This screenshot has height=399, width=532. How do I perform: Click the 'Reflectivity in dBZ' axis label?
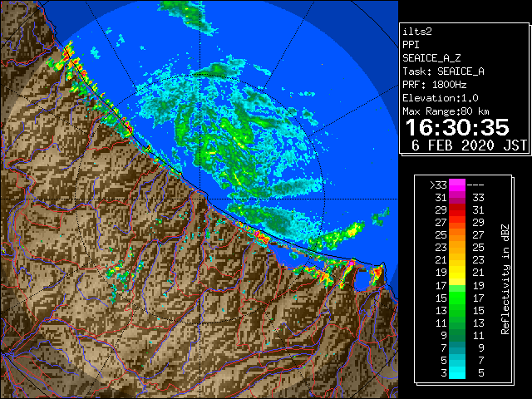pyautogui.click(x=505, y=279)
